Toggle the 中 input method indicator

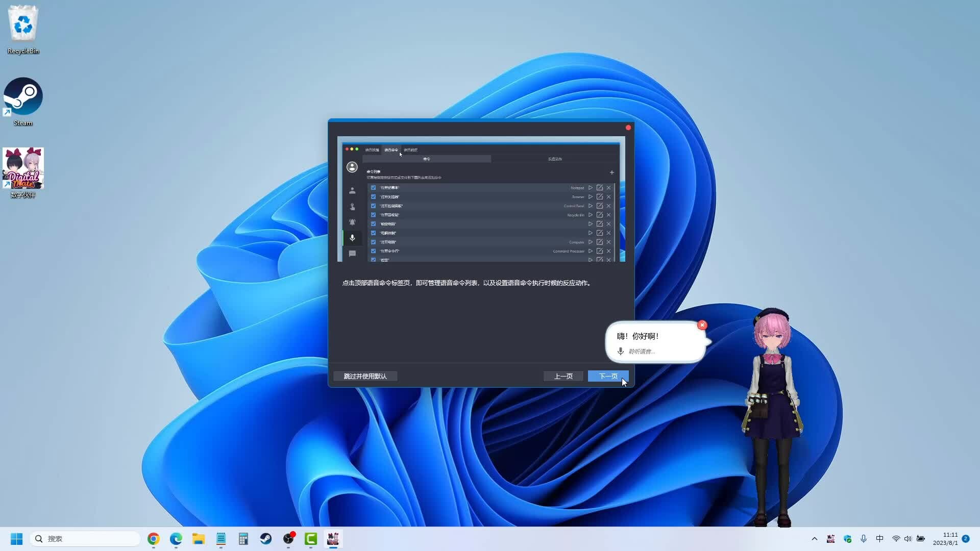(x=879, y=539)
